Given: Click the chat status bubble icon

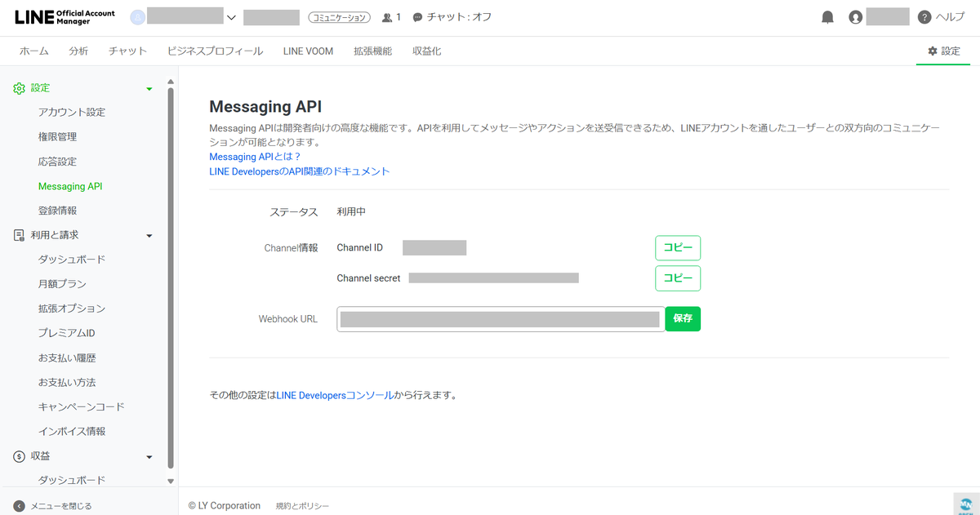Looking at the screenshot, I should (x=418, y=17).
